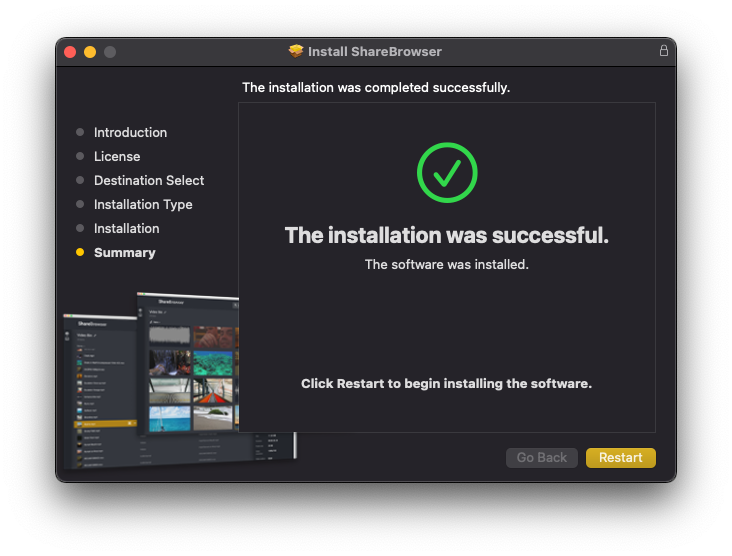The width and height of the screenshot is (732, 556).
Task: Click the 'Install ShareBrowser' window title
Action: (x=374, y=51)
